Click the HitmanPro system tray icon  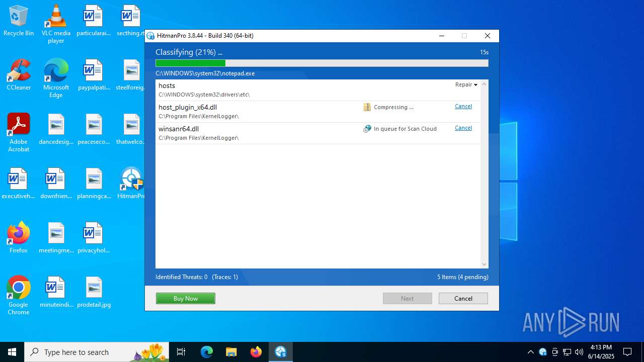coord(543,352)
